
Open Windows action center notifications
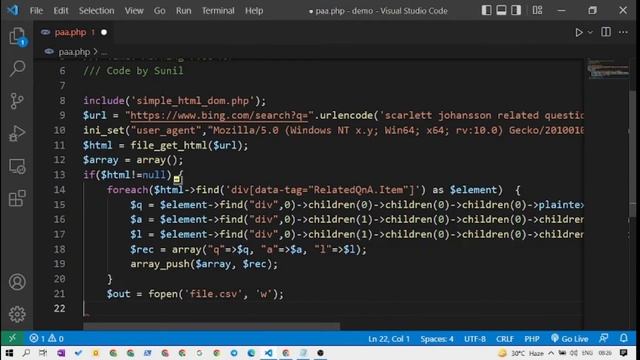point(623,353)
